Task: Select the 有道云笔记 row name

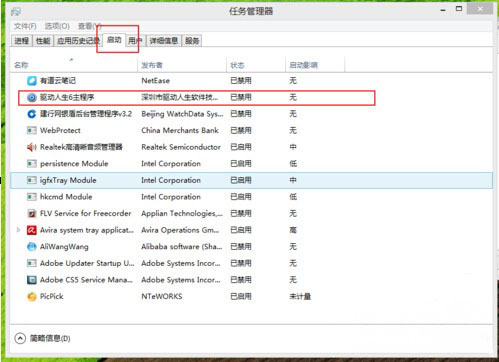Action: click(58, 81)
